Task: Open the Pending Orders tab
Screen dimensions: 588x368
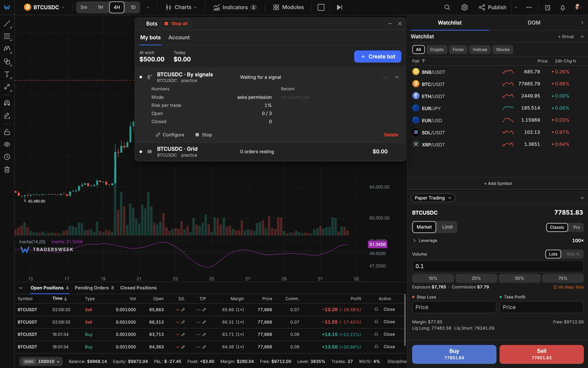Action: click(x=94, y=288)
